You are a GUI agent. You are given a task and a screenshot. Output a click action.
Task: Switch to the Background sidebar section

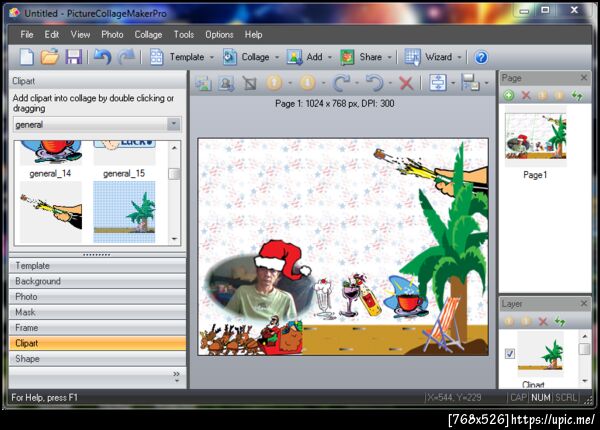pos(98,281)
